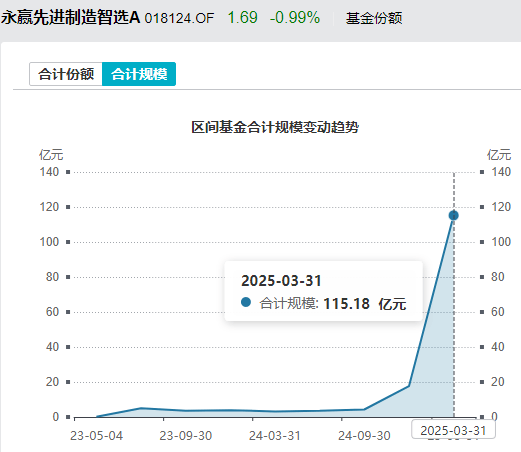Click the right axis 120 tick marker

(482, 207)
